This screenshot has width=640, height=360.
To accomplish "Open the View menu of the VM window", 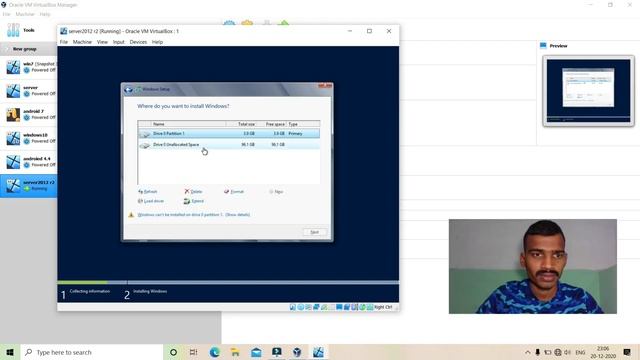I will pos(102,42).
